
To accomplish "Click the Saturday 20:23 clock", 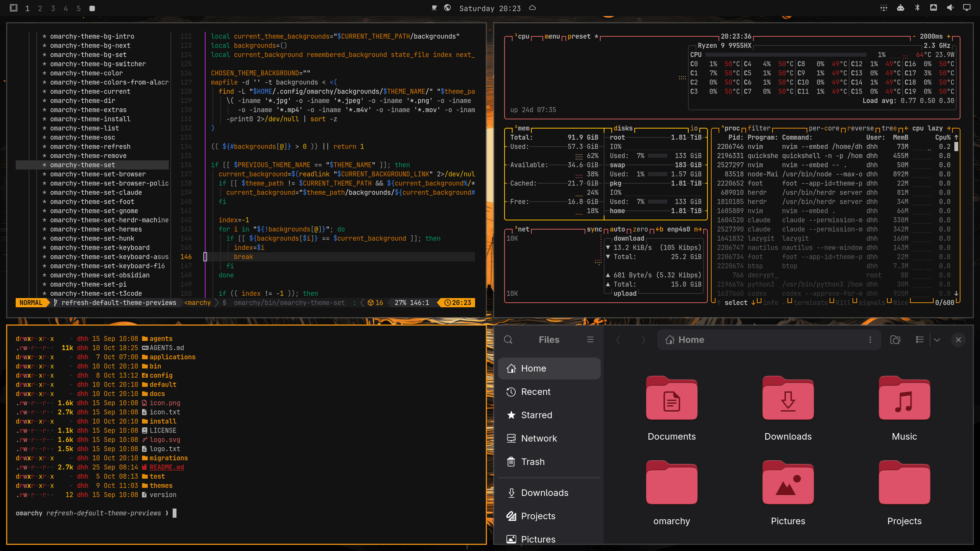I will coord(490,8).
